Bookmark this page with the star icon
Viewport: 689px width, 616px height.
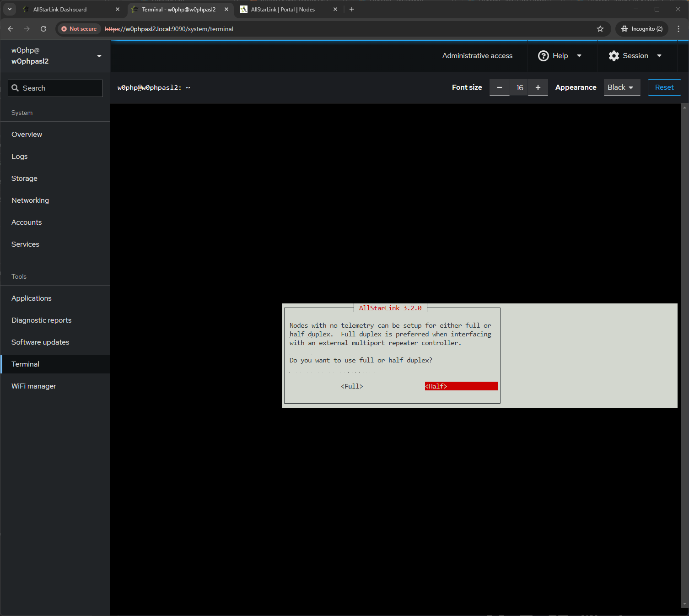click(x=600, y=29)
